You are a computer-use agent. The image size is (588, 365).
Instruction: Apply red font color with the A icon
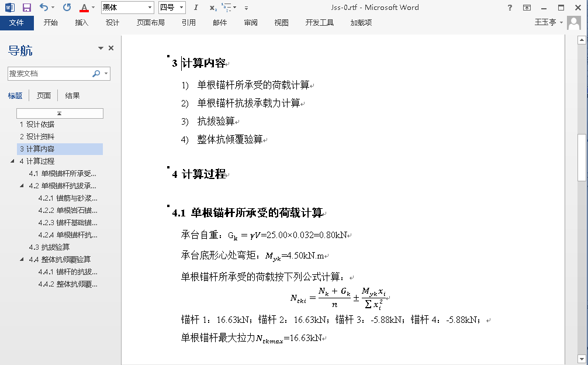(x=84, y=8)
